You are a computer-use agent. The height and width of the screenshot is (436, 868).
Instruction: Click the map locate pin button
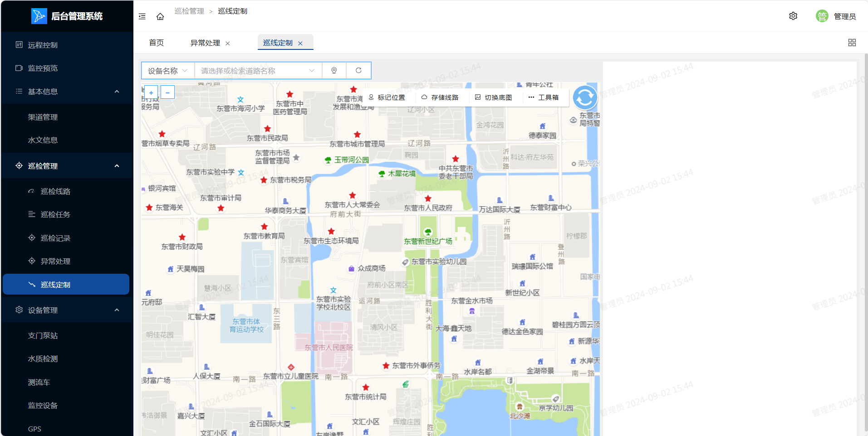tap(334, 71)
